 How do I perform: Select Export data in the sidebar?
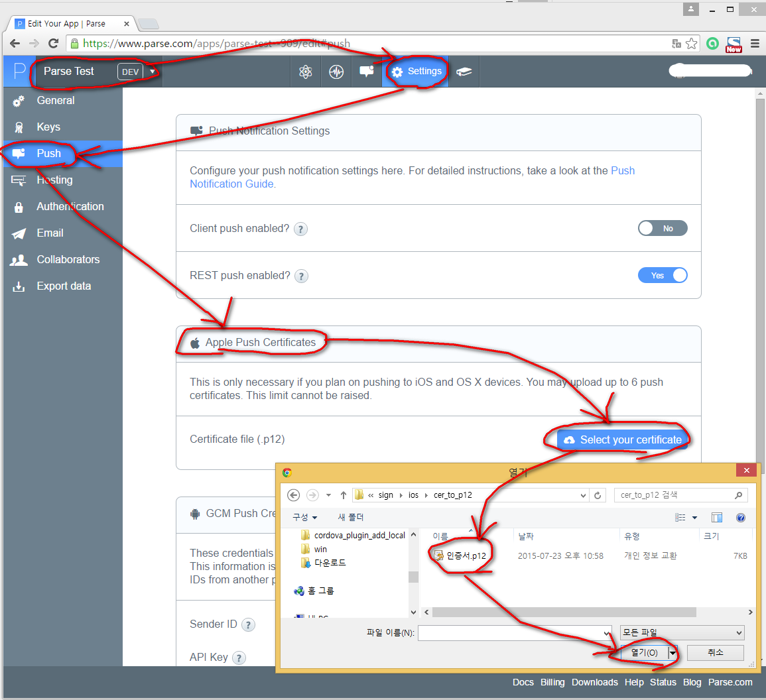pyautogui.click(x=64, y=286)
